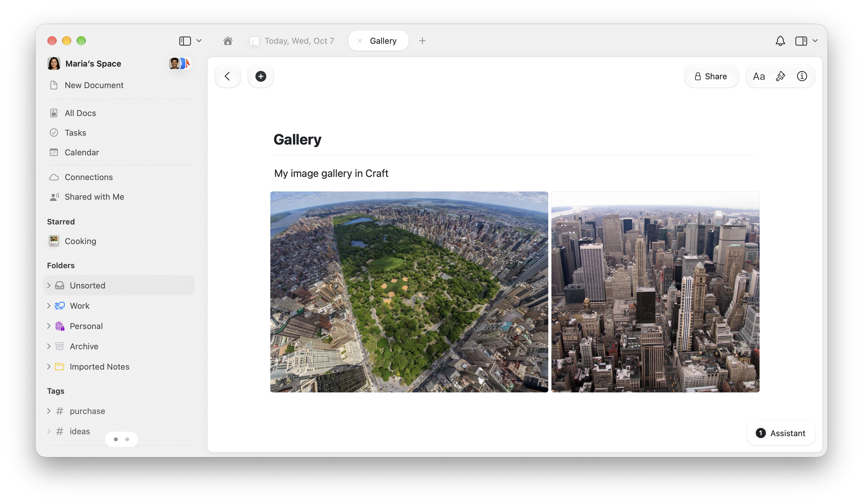Open the sidebar layout dropdown arrow
Screen dimensions: 863x504
coord(199,41)
